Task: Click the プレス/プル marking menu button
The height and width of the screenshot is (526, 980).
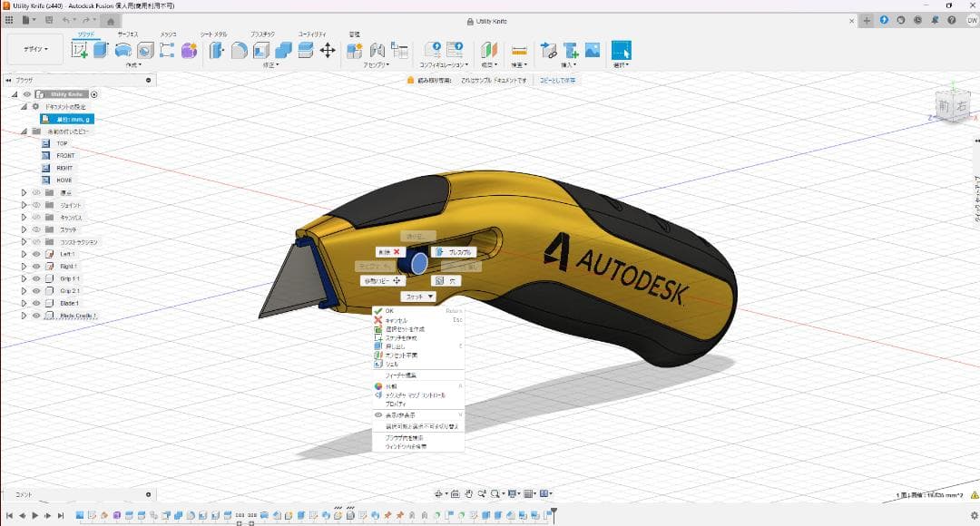Action: click(454, 251)
